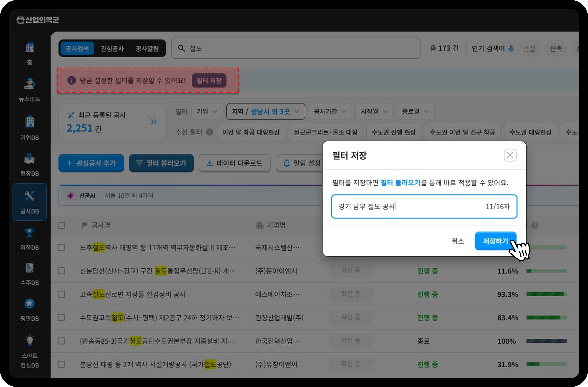588x387 pixels.
Task: Open the 시작월 dropdown
Action: coord(374,111)
